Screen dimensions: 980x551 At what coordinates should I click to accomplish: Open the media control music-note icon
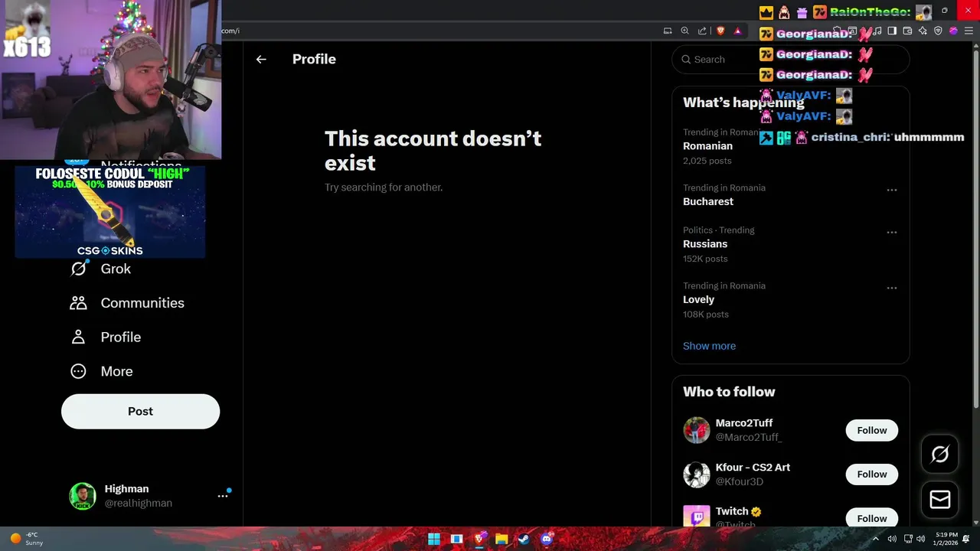[x=877, y=31]
